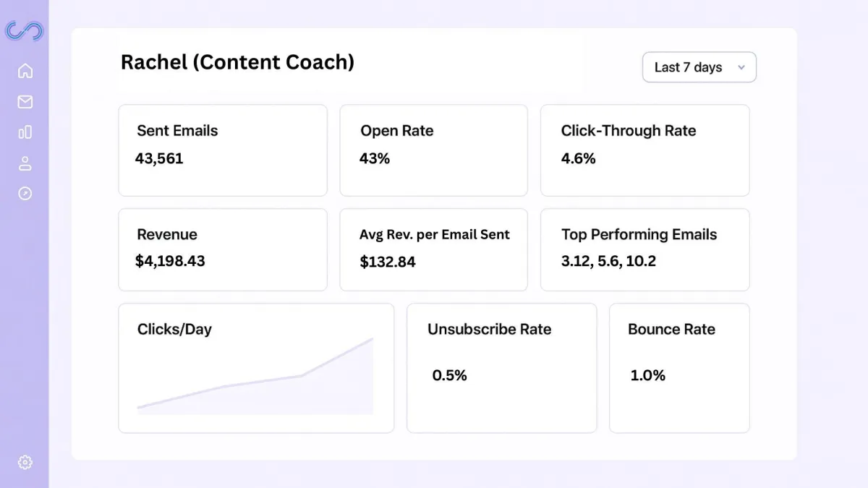
Task: Open Top Performing Emails card
Action: pos(644,250)
